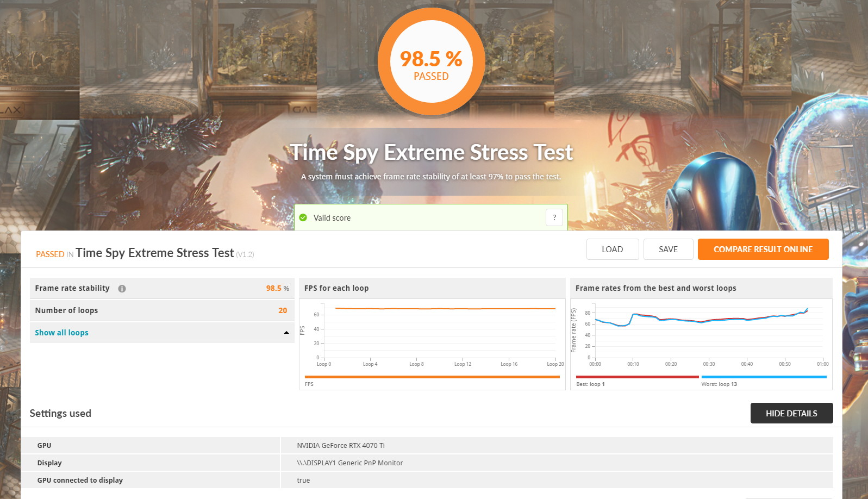
Task: Click the 97% pass requirement description text
Action: point(431,177)
